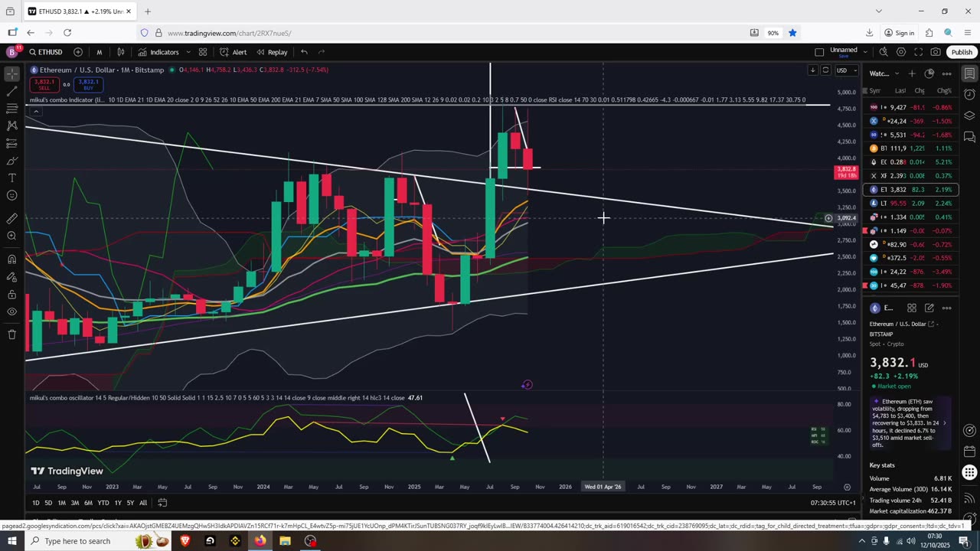Open the chats panel icon

[x=969, y=137]
